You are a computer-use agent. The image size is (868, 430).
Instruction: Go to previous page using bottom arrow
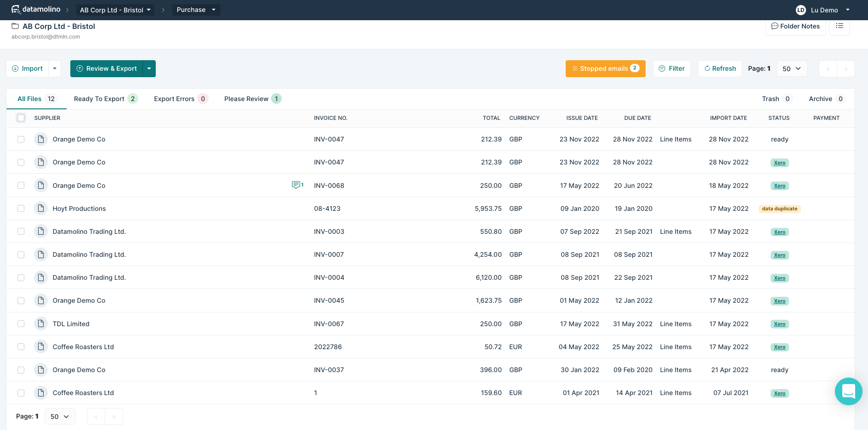(96, 417)
